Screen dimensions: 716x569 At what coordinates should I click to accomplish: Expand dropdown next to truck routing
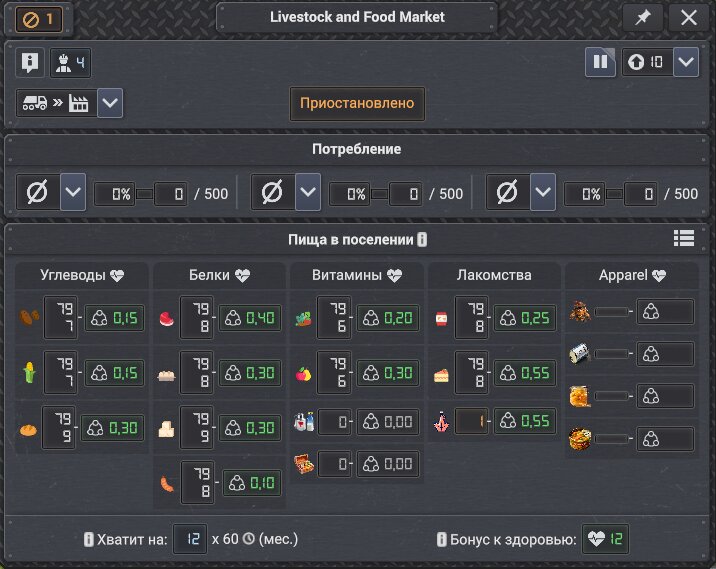[110, 103]
